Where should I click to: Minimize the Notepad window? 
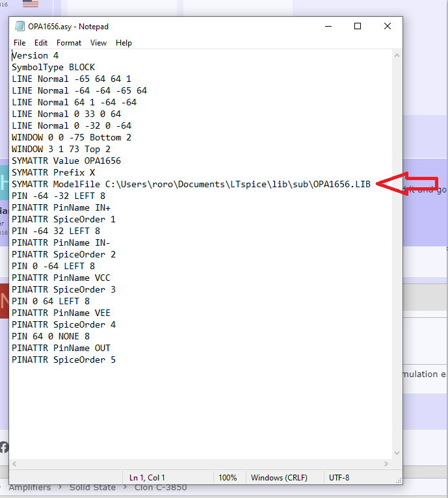click(328, 27)
